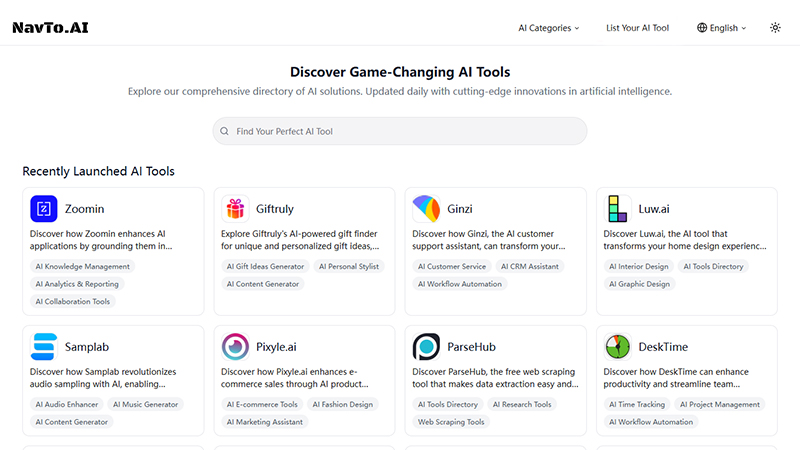The height and width of the screenshot is (450, 800).
Task: Click the Luw.ai logo icon
Action: click(618, 209)
